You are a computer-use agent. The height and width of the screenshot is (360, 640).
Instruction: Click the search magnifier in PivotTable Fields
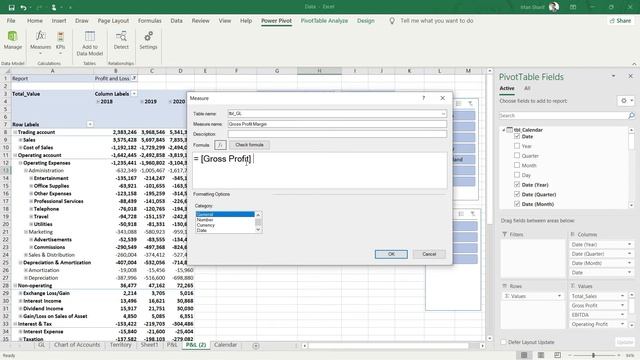coord(631,116)
